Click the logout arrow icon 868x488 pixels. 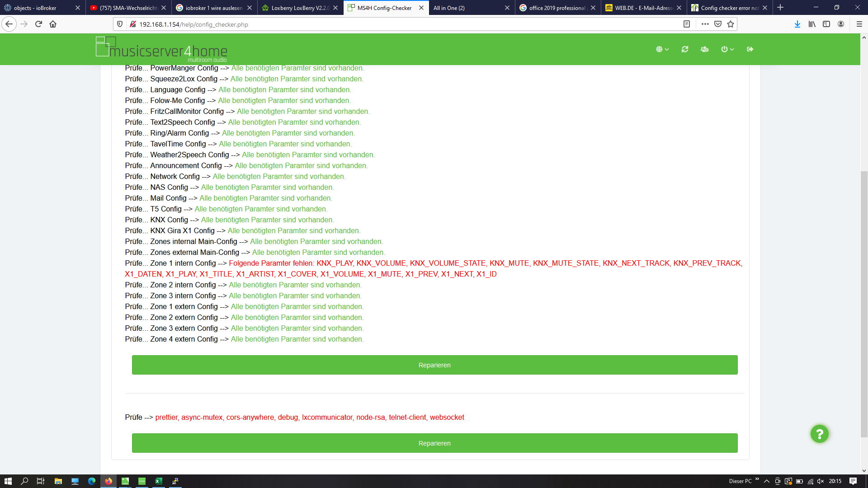[750, 49]
